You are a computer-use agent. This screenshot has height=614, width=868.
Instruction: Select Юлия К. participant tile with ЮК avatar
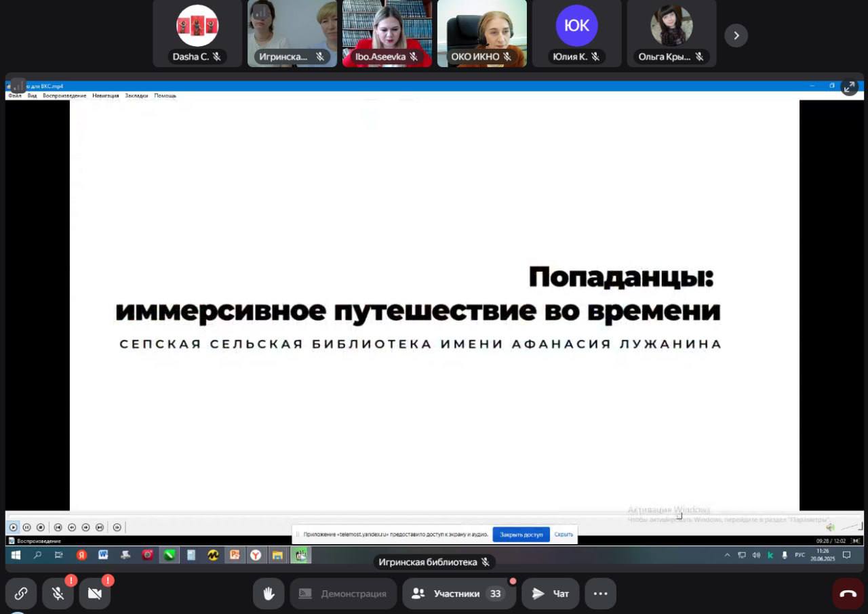point(577,33)
